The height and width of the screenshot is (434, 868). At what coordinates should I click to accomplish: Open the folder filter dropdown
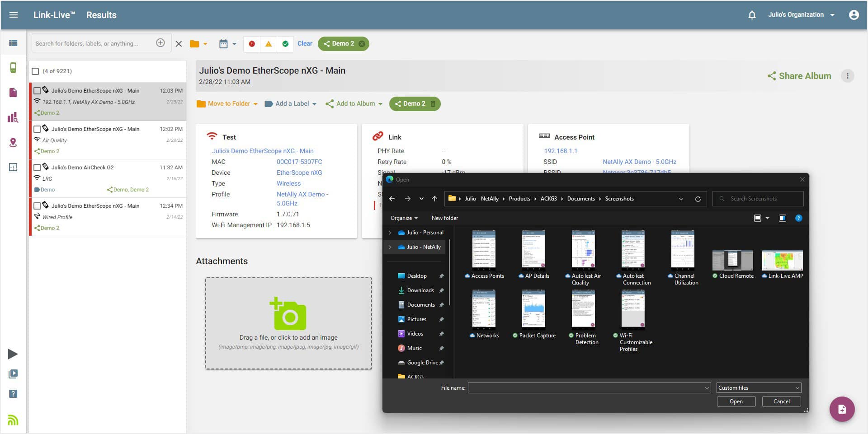pyautogui.click(x=198, y=44)
